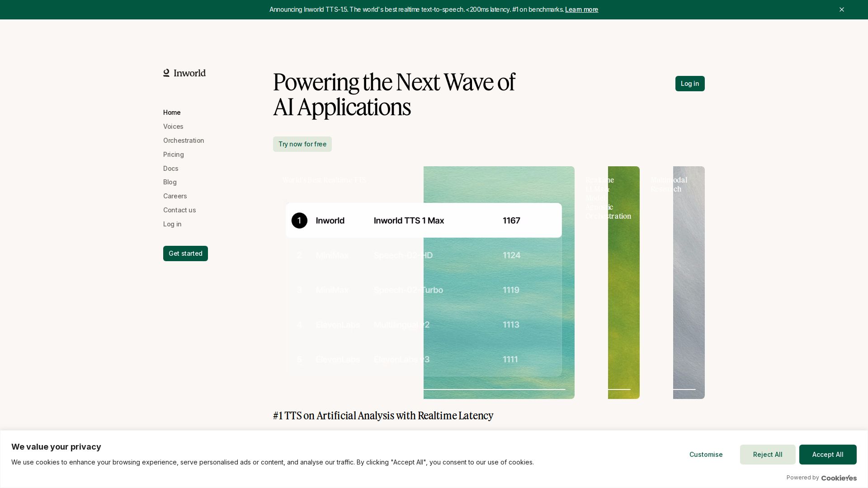Dismiss the announcement banner with X

click(x=841, y=9)
